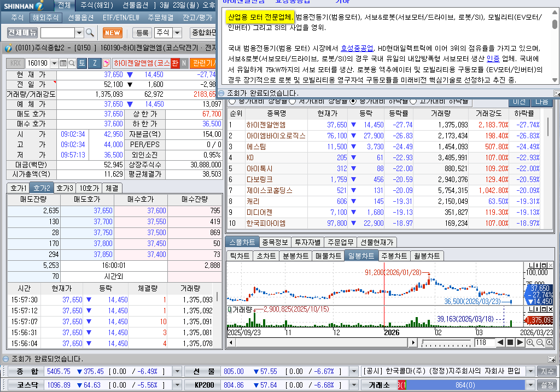The image size is (560, 392).
Task: Open the 해외주식 menu item
Action: click(45, 17)
